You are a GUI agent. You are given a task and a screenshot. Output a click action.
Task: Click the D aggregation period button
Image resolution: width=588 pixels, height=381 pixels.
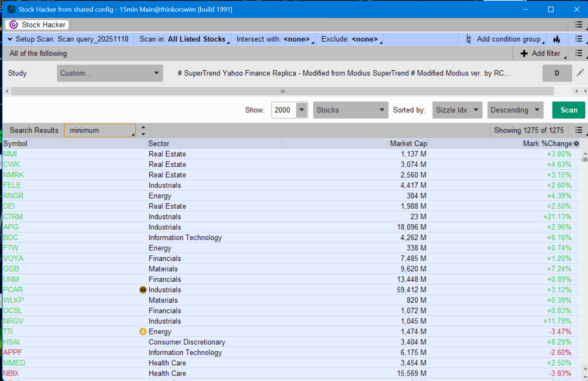click(x=557, y=73)
